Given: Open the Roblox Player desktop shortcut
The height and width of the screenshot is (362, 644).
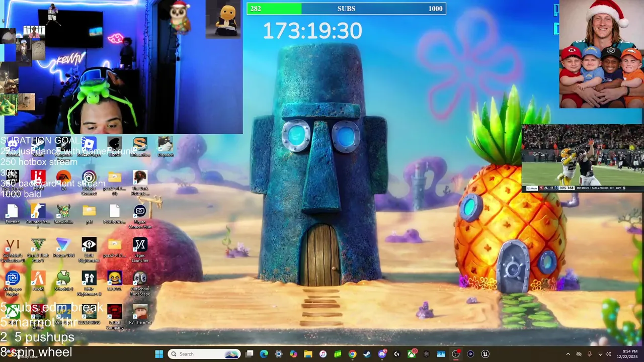Looking at the screenshot, I should click(x=89, y=147).
